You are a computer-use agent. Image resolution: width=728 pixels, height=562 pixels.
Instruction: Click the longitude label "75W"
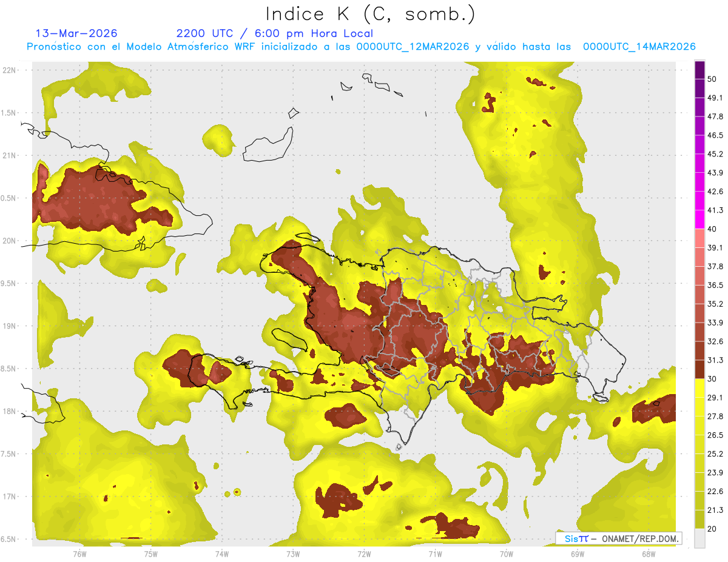[x=150, y=554]
